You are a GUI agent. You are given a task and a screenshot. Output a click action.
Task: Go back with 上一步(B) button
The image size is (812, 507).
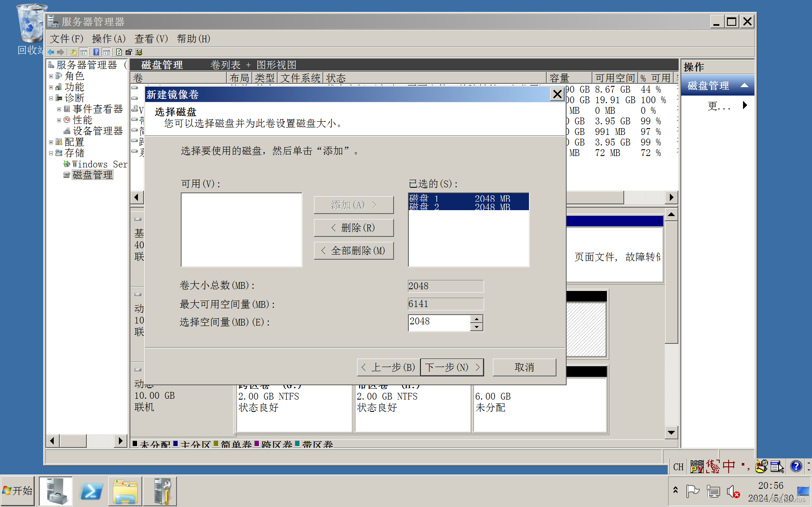388,367
